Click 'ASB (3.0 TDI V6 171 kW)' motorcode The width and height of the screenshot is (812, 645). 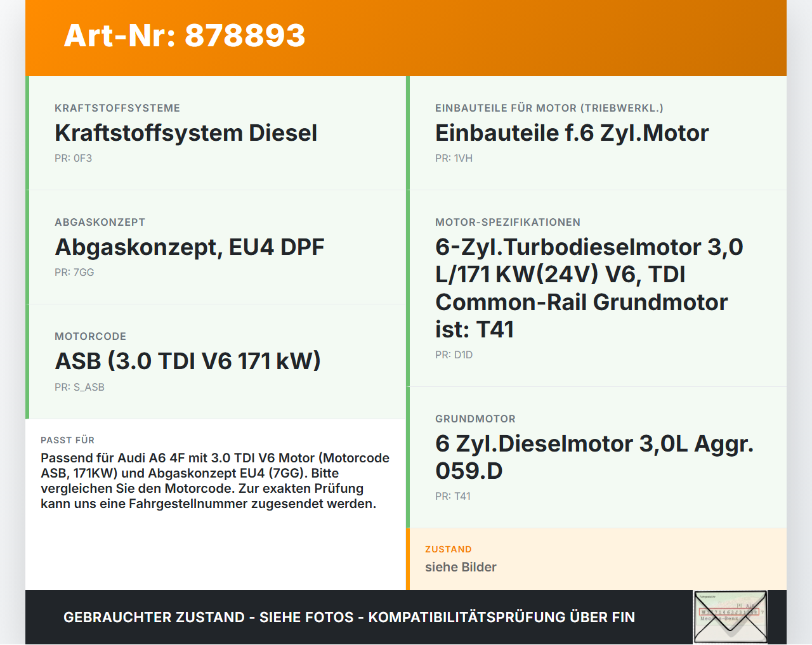click(188, 362)
